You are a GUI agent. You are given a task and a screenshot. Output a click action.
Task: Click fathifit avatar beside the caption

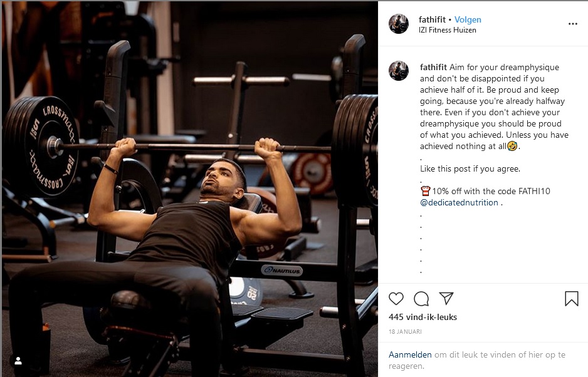(399, 71)
